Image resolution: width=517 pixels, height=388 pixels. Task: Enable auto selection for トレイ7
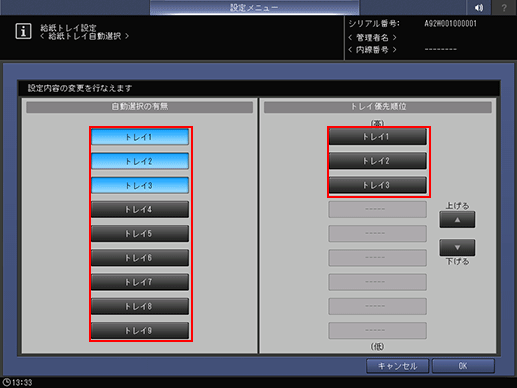[140, 282]
